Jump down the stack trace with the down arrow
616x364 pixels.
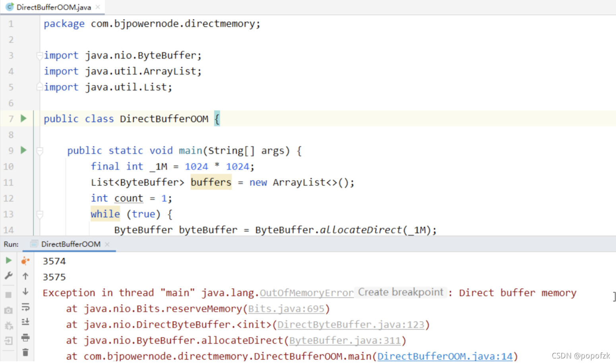click(x=25, y=291)
